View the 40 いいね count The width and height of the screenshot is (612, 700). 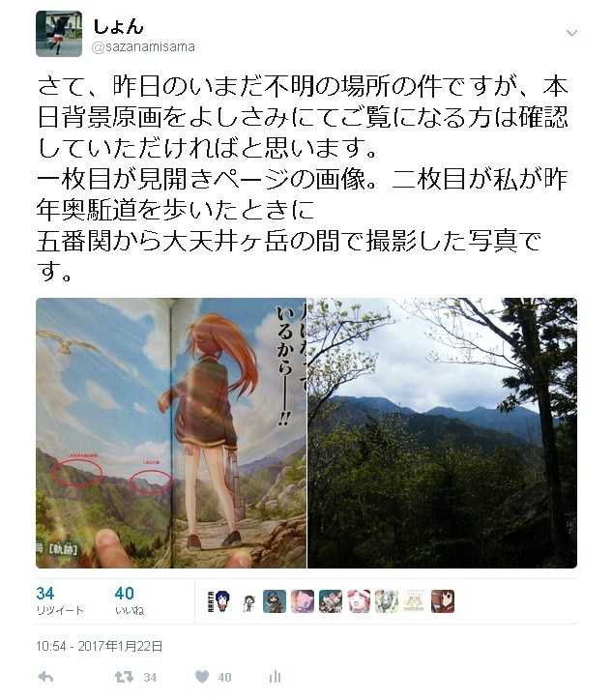point(129,600)
